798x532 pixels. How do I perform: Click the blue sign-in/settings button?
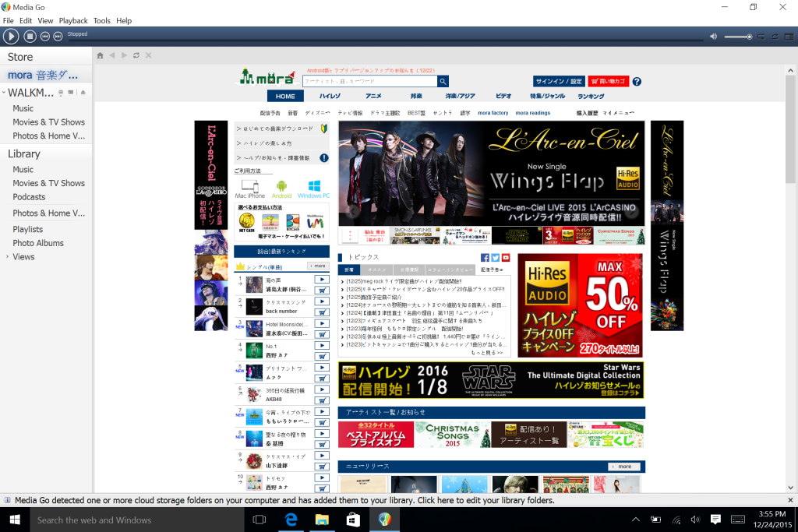pyautogui.click(x=558, y=81)
